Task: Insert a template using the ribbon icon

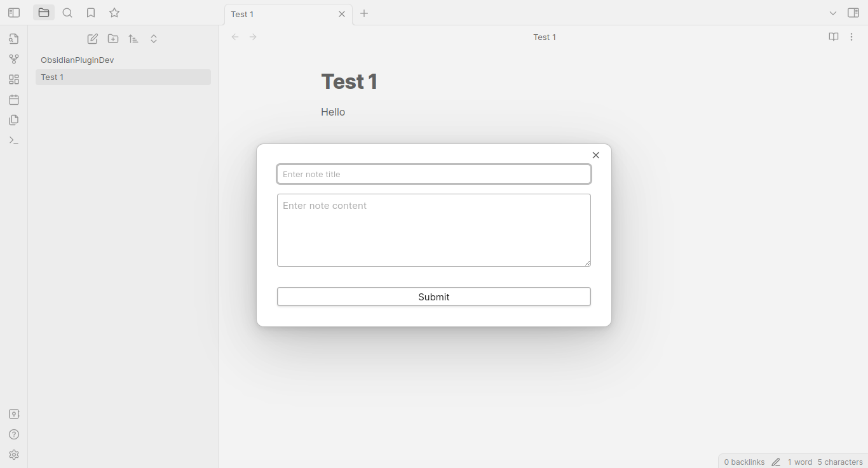Action: (14, 120)
